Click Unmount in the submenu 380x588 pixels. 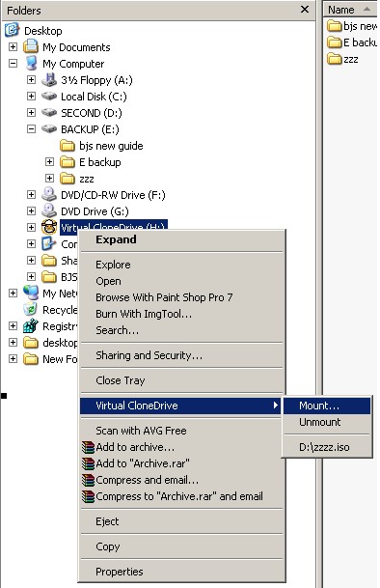pyautogui.click(x=327, y=422)
